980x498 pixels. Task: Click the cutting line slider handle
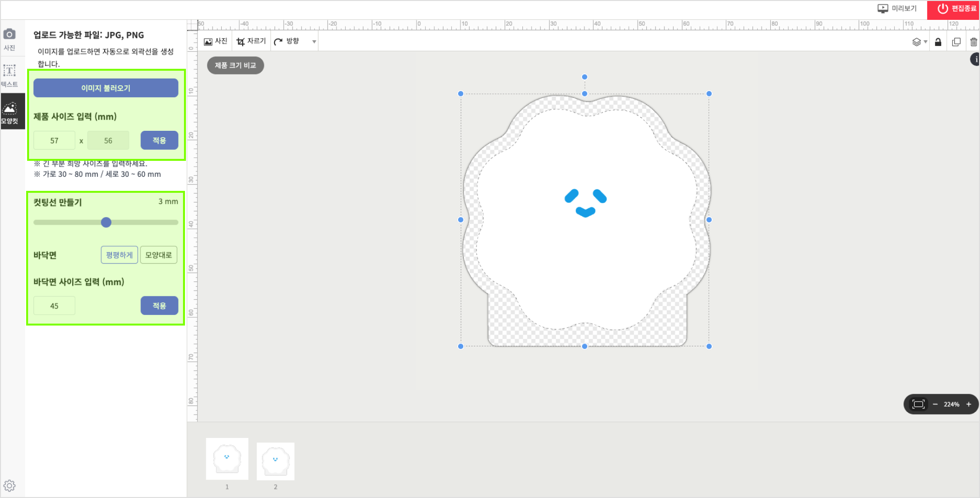pos(106,222)
